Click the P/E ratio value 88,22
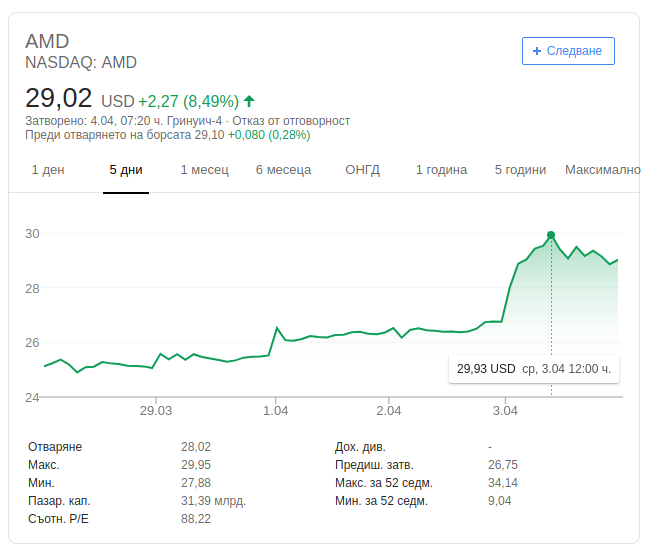Image resolution: width=650 pixels, height=555 pixels. pyautogui.click(x=196, y=519)
